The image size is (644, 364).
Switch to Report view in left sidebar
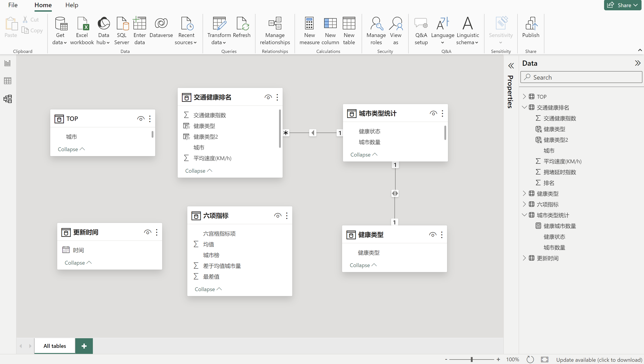[x=7, y=63]
